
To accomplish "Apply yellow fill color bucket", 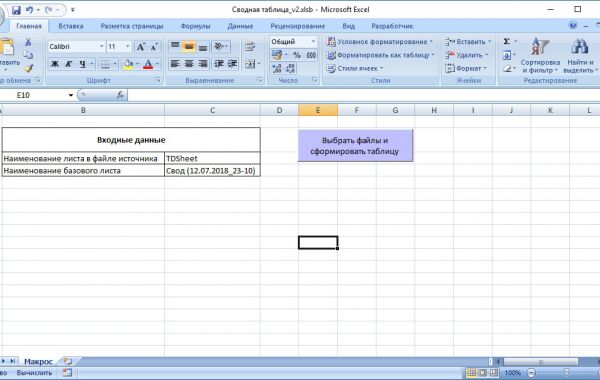I will click(128, 64).
